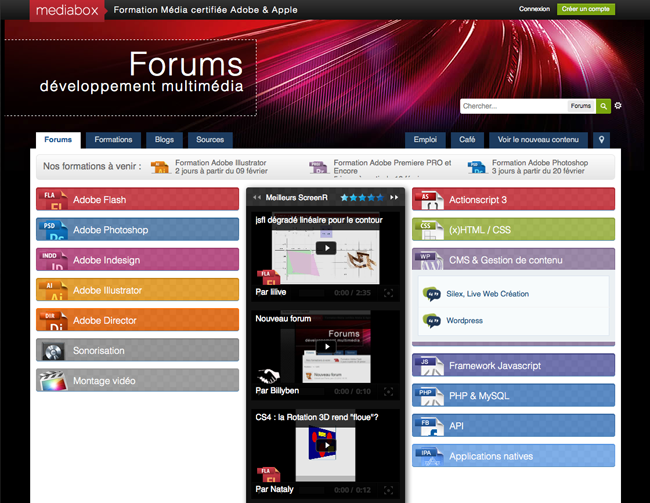Click the green search magnifier button

603,106
